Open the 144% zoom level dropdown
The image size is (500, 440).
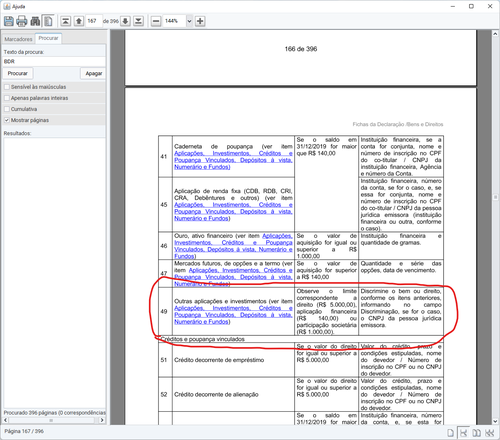(x=189, y=21)
